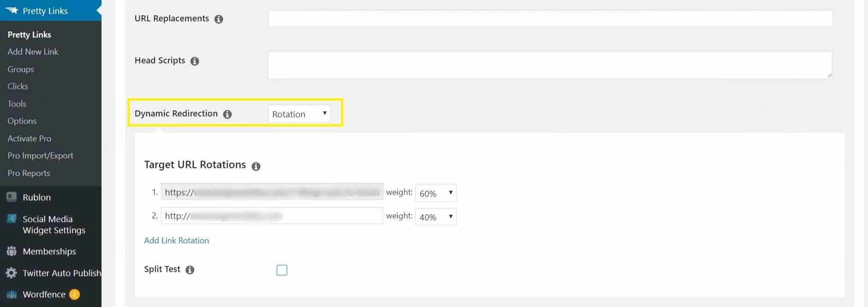868x307 pixels.
Task: Click the Memberships sidebar icon
Action: [x=12, y=252]
